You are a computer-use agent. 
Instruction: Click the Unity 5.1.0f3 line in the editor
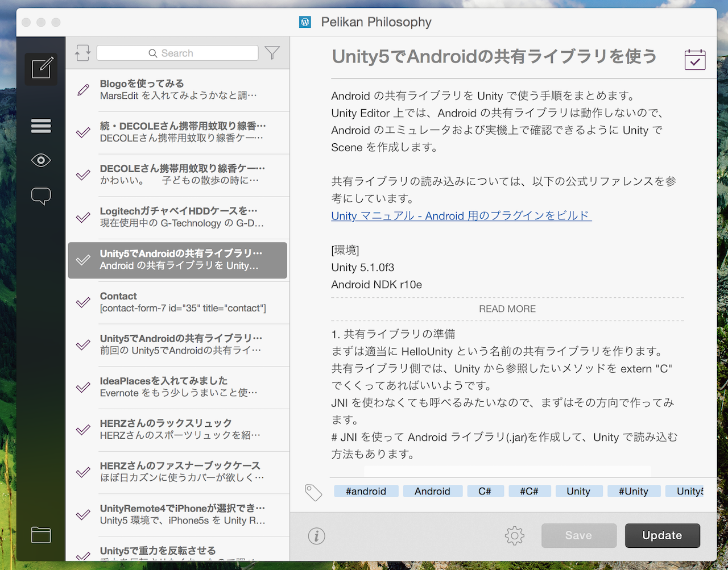(x=363, y=267)
